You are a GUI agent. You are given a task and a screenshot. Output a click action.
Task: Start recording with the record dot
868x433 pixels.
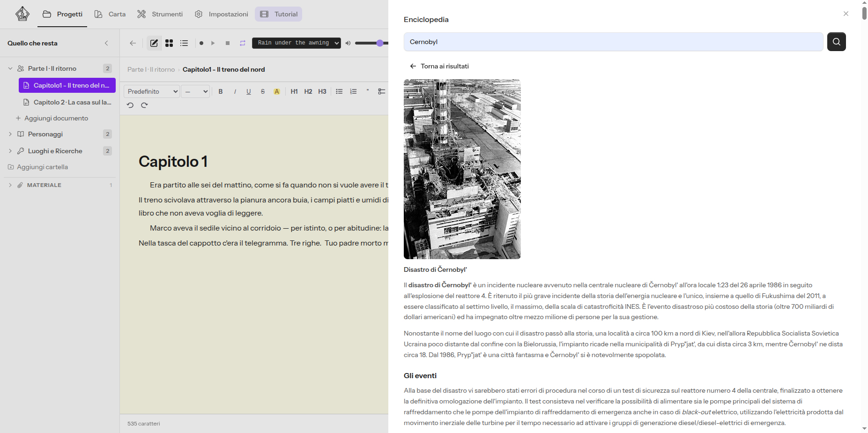pyautogui.click(x=201, y=43)
